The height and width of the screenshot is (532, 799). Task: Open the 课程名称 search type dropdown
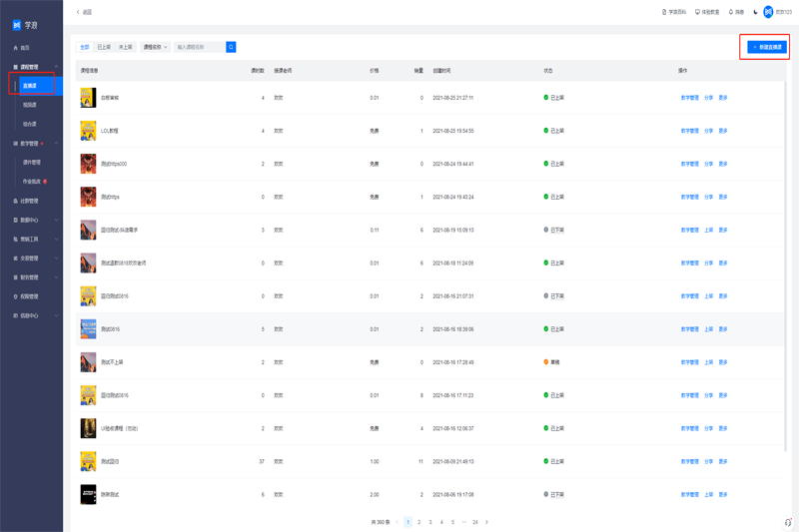tap(155, 47)
